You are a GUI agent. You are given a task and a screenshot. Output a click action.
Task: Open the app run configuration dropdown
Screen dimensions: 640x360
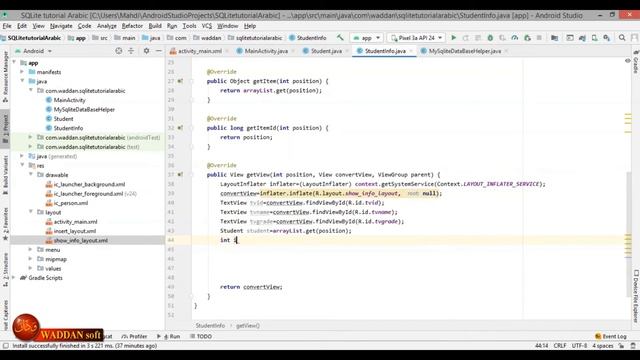coord(367,38)
